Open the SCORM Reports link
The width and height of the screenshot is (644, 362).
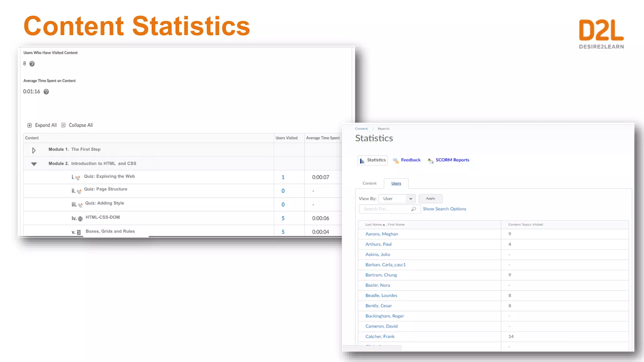click(x=452, y=160)
